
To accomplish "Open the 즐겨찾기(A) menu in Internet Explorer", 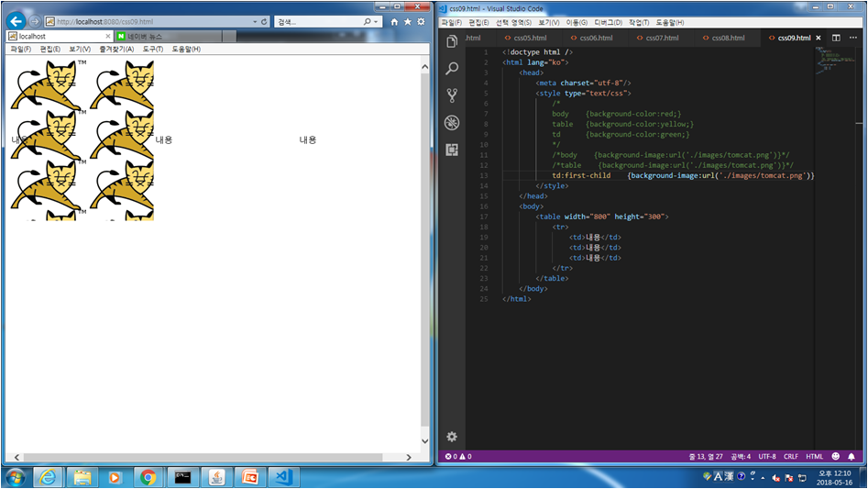I will [116, 50].
